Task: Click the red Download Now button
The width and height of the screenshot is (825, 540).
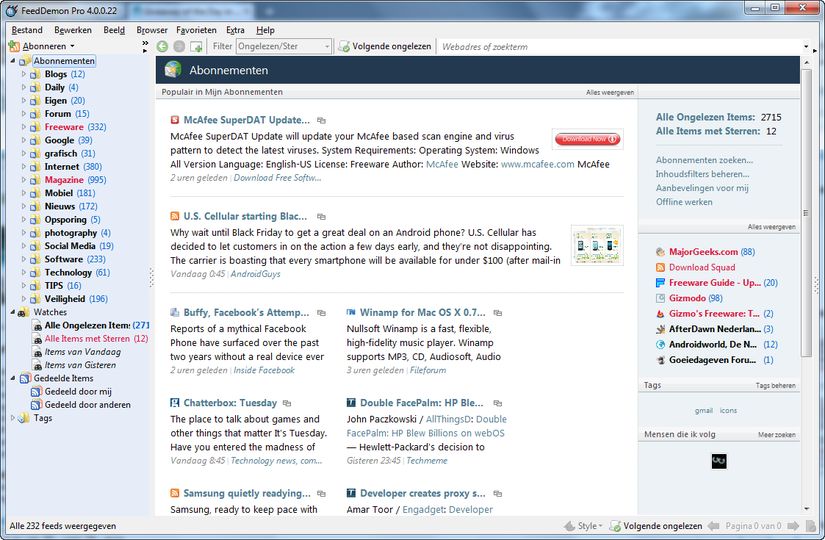Action: [x=587, y=139]
